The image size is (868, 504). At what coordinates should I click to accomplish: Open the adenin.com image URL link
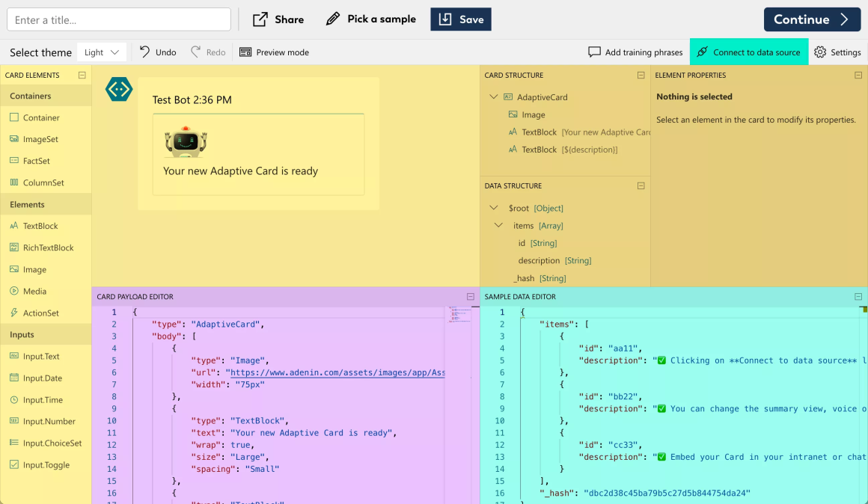[x=337, y=372]
